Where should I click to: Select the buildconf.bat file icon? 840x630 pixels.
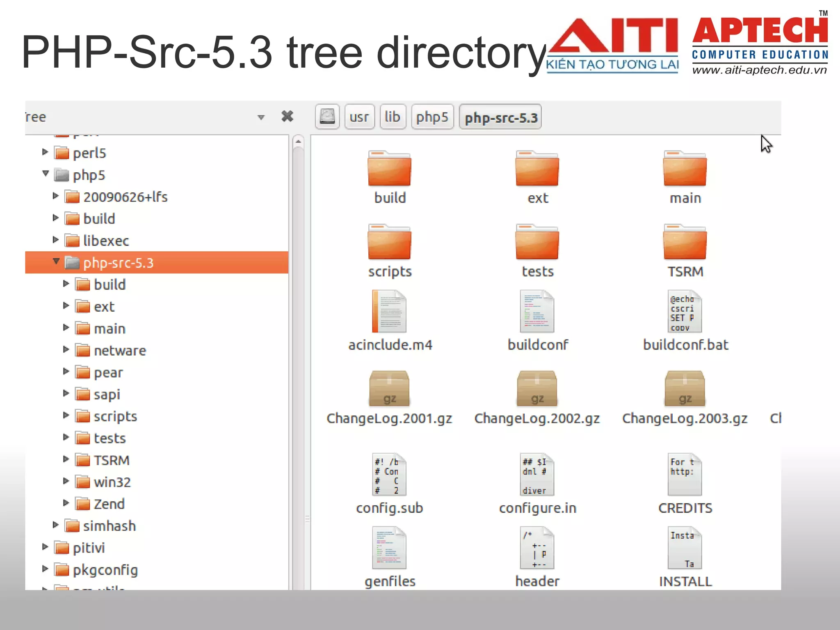pyautogui.click(x=685, y=311)
